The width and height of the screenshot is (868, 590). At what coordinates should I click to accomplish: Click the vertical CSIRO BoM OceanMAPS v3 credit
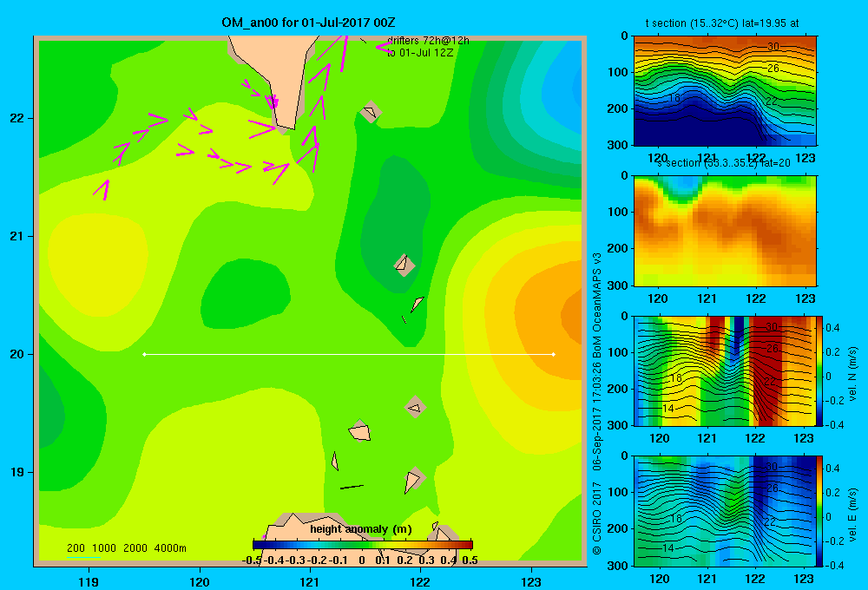pyautogui.click(x=597, y=403)
